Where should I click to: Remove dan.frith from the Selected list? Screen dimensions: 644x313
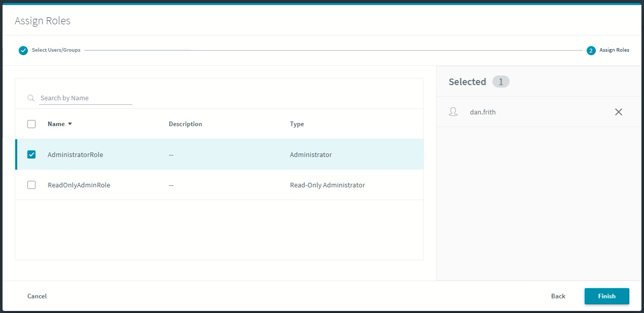(619, 112)
